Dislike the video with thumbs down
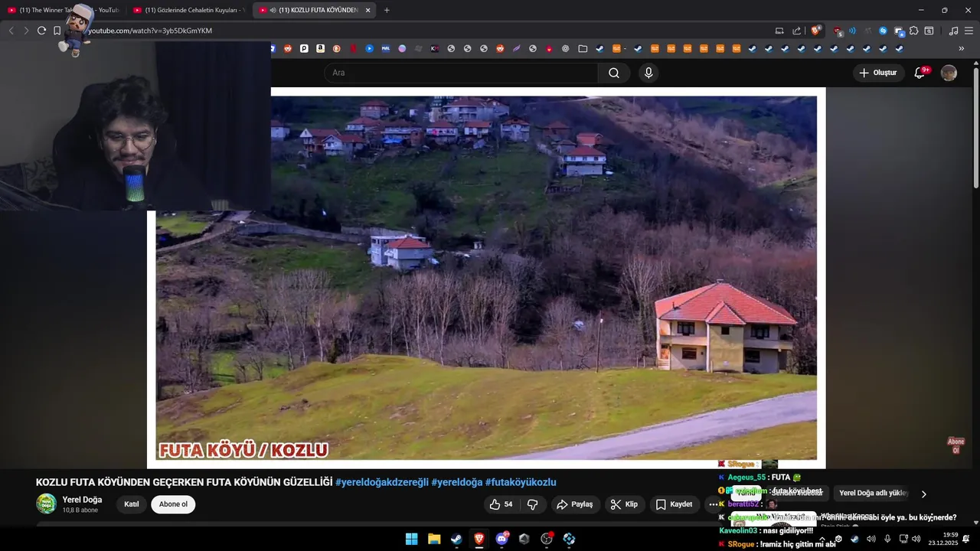This screenshot has width=980, height=551. click(x=533, y=504)
